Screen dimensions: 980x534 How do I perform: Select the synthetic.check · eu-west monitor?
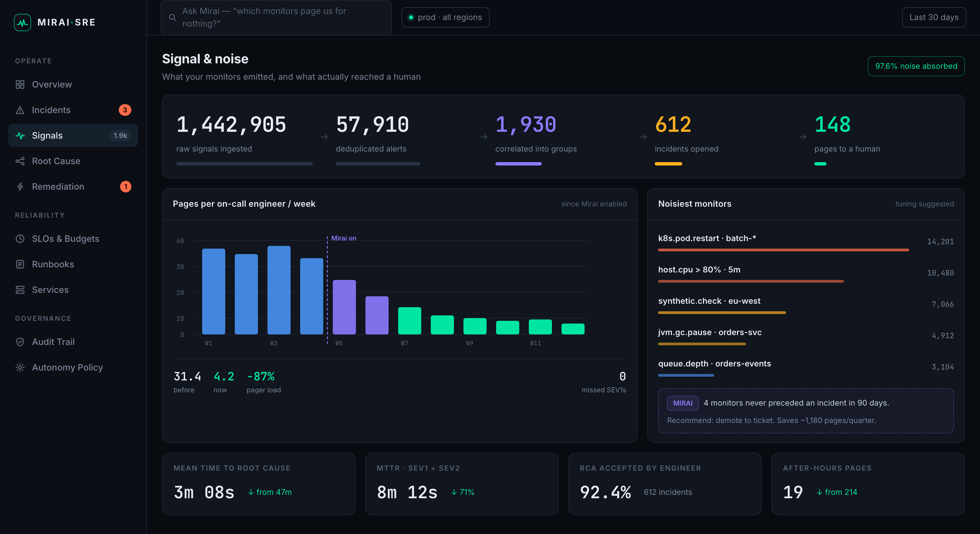coord(806,305)
